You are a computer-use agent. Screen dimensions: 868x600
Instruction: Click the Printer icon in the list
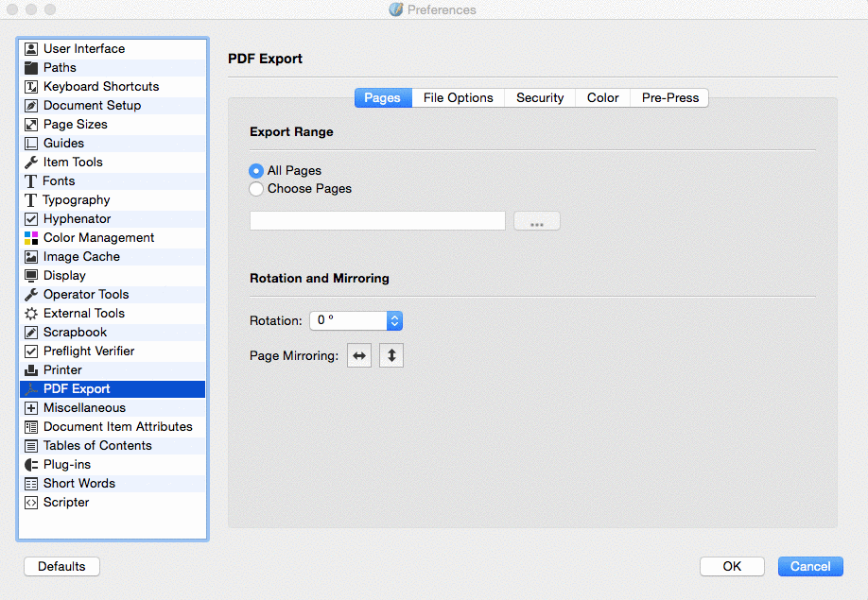(x=31, y=370)
